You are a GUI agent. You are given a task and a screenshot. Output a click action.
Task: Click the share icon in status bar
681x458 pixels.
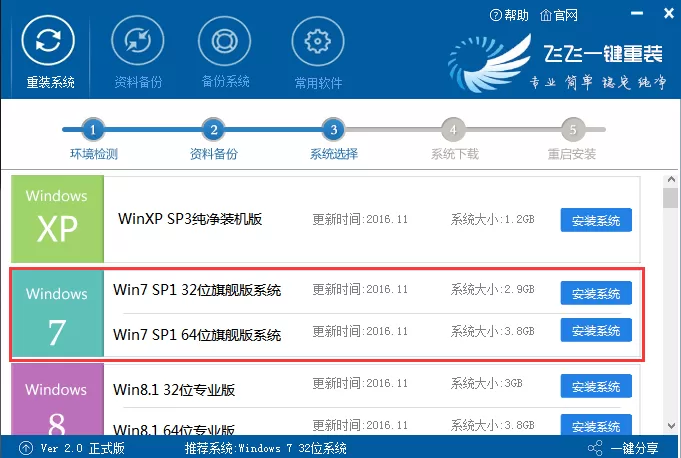595,448
